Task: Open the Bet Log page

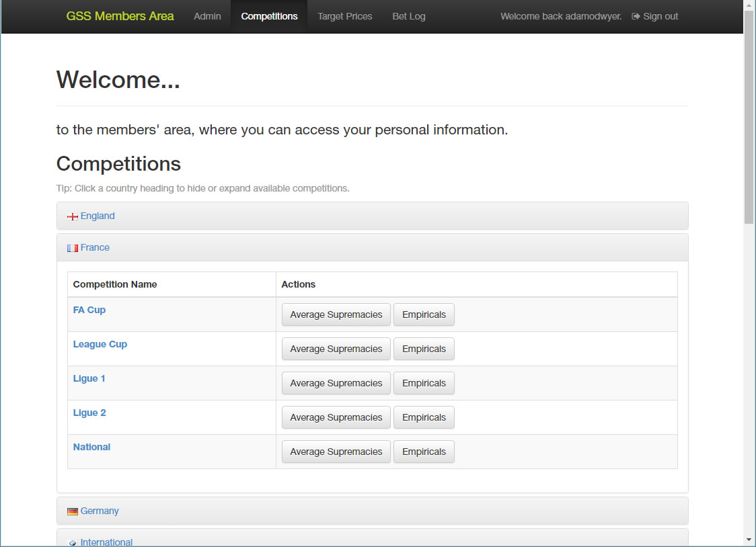Action: tap(409, 16)
